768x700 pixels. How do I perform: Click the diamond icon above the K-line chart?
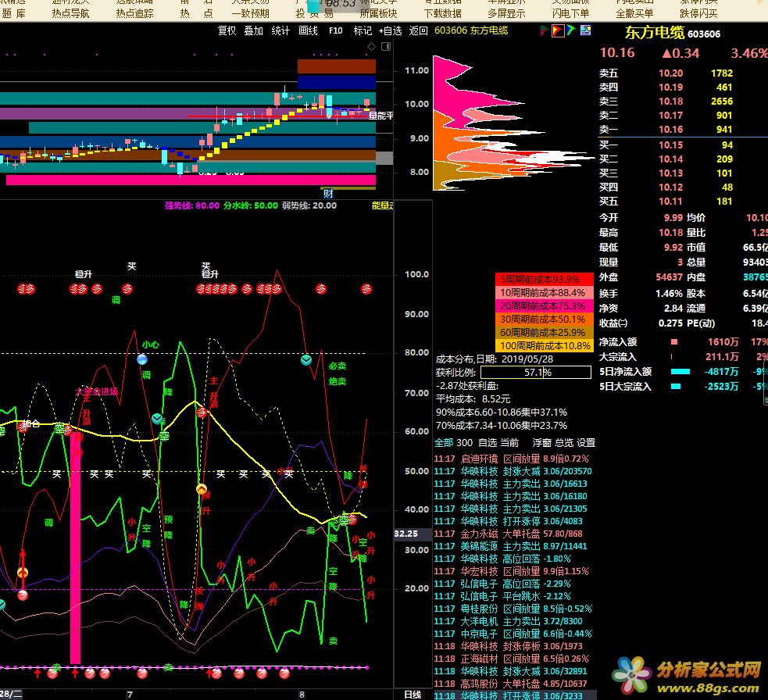point(372,47)
